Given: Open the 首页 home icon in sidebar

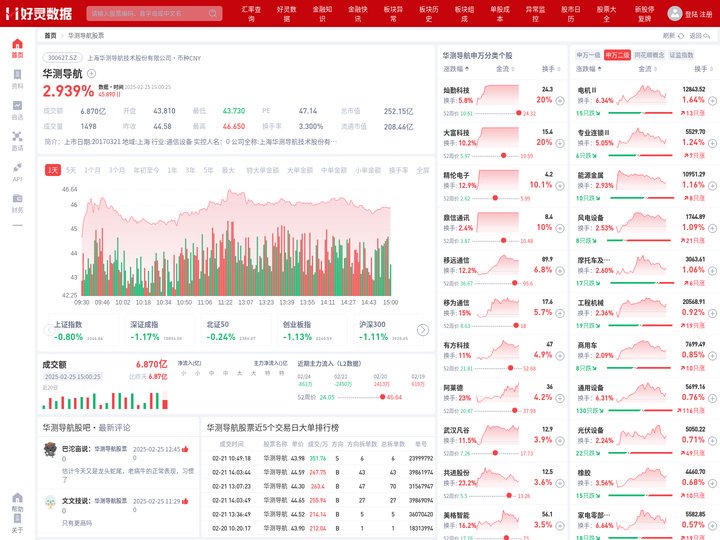Looking at the screenshot, I should click(17, 48).
